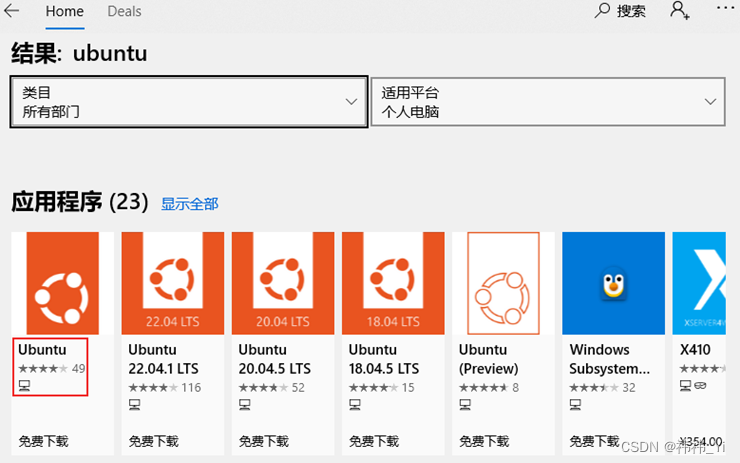Click the PC device icon under Ubuntu
740x463 pixels.
coord(24,386)
